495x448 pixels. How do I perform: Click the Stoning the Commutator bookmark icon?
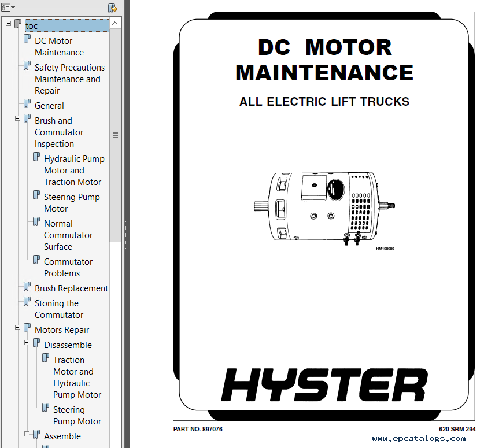(x=27, y=302)
